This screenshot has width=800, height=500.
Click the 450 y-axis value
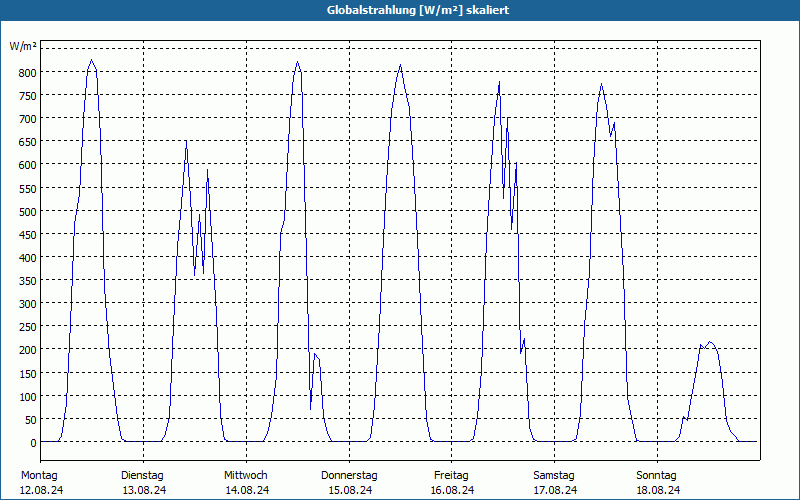tap(28, 235)
